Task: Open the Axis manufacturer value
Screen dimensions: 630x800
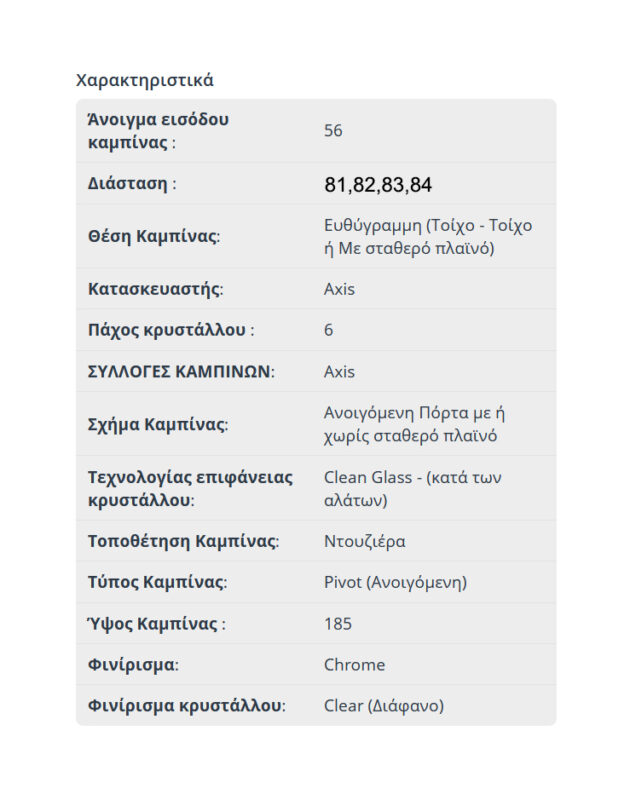Action: (339, 290)
